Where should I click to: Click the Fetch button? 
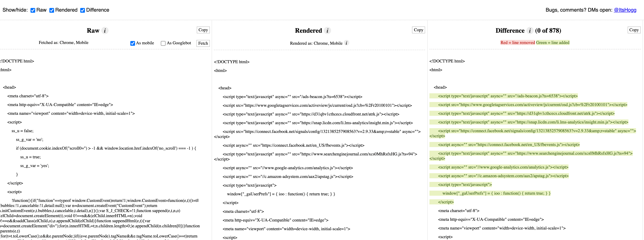pyautogui.click(x=203, y=43)
